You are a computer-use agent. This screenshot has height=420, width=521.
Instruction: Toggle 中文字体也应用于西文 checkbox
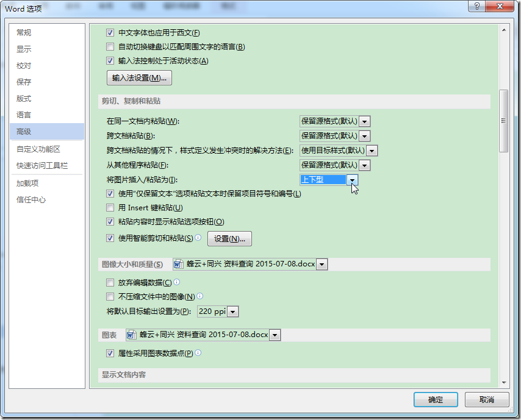coord(110,32)
